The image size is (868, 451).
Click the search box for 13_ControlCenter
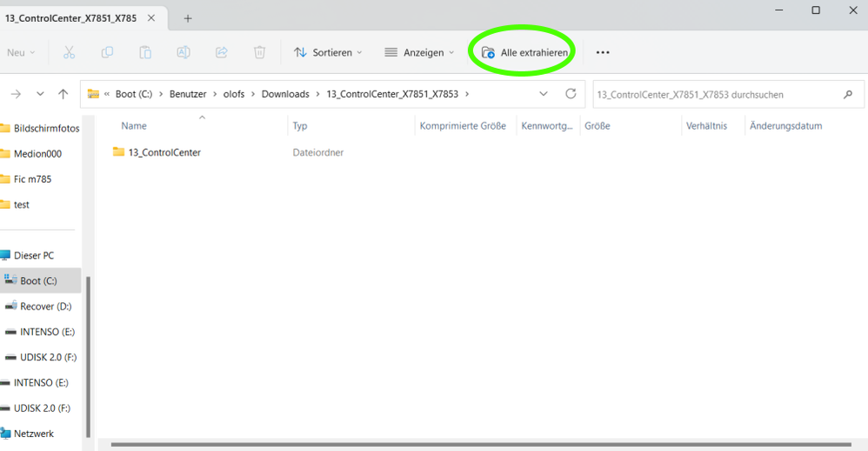[x=713, y=94]
